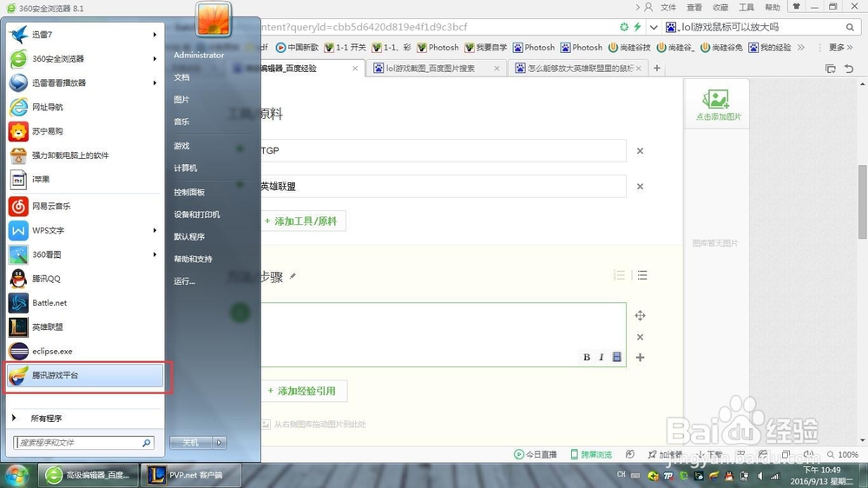Click 添加经验引用 button
This screenshot has width=868, height=488.
[302, 391]
